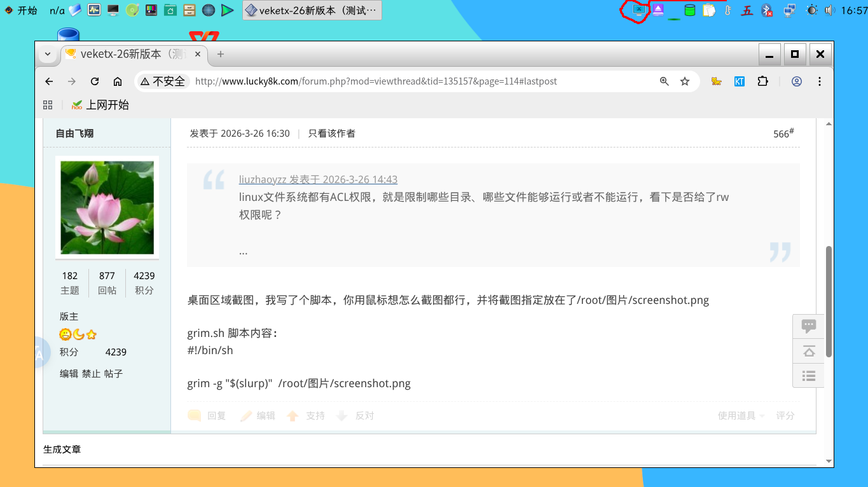Toggle the bookmark star for this page
This screenshot has width=868, height=487.
(684, 81)
